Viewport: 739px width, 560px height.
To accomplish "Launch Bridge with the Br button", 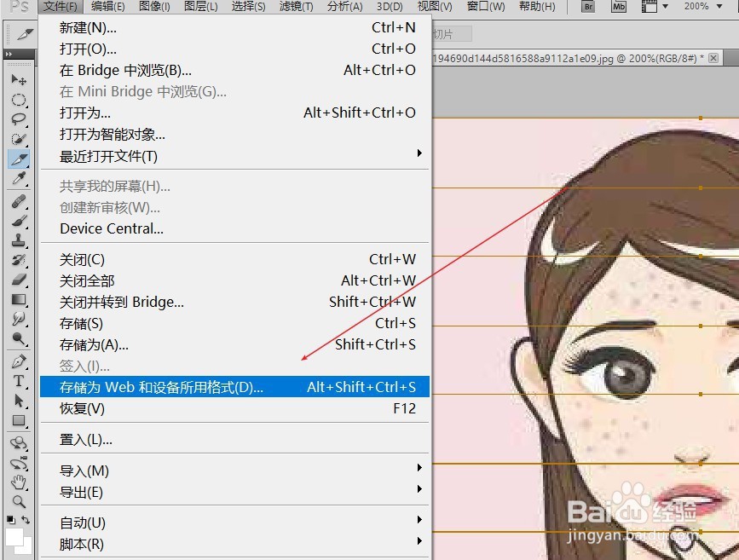I will pyautogui.click(x=588, y=7).
